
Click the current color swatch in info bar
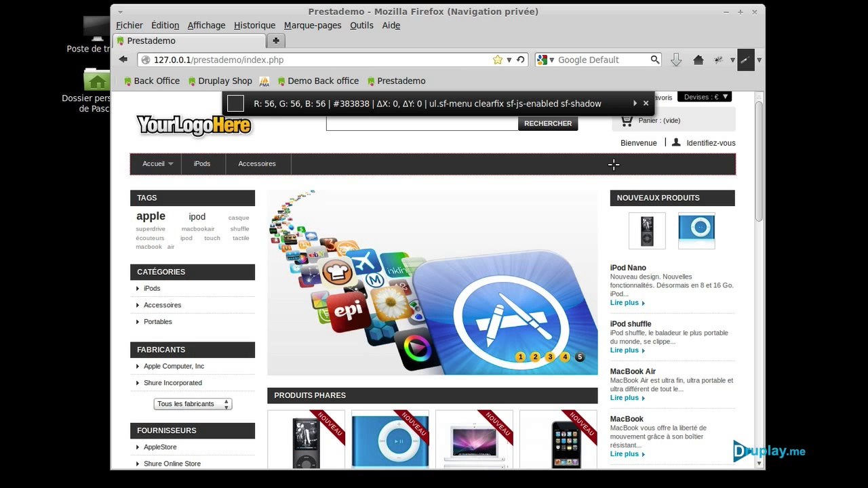pos(235,104)
